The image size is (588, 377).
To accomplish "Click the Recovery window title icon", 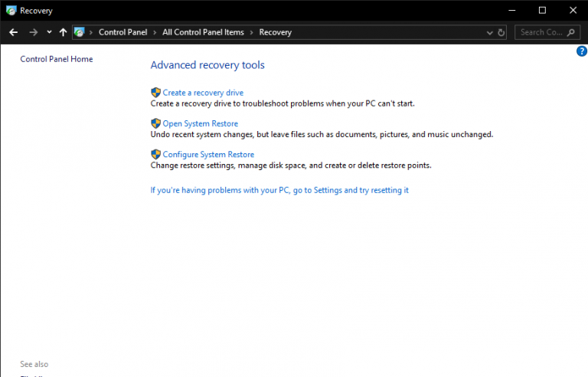I will [x=11, y=11].
